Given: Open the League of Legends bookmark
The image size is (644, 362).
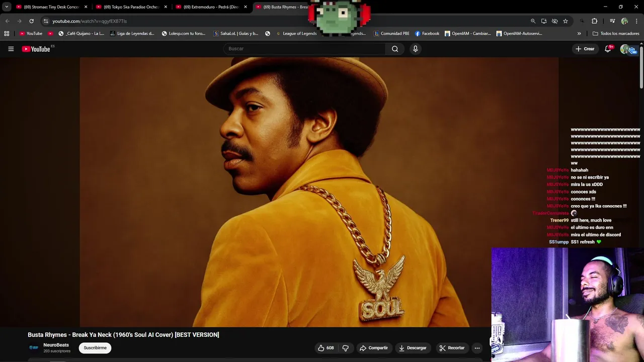Looking at the screenshot, I should pos(296,34).
